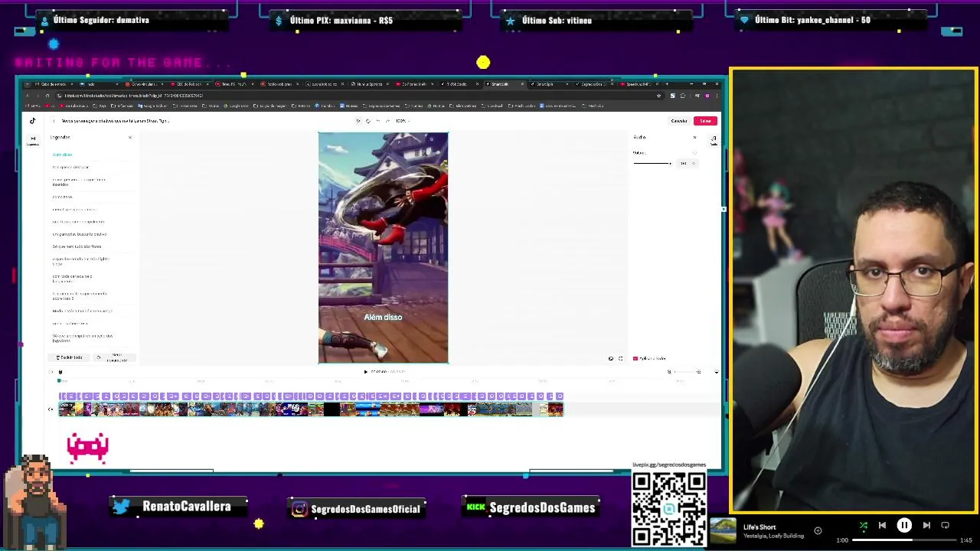Image resolution: width=980 pixels, height=551 pixels.
Task: Select the video clip track in the timeline
Action: pyautogui.click(x=311, y=409)
